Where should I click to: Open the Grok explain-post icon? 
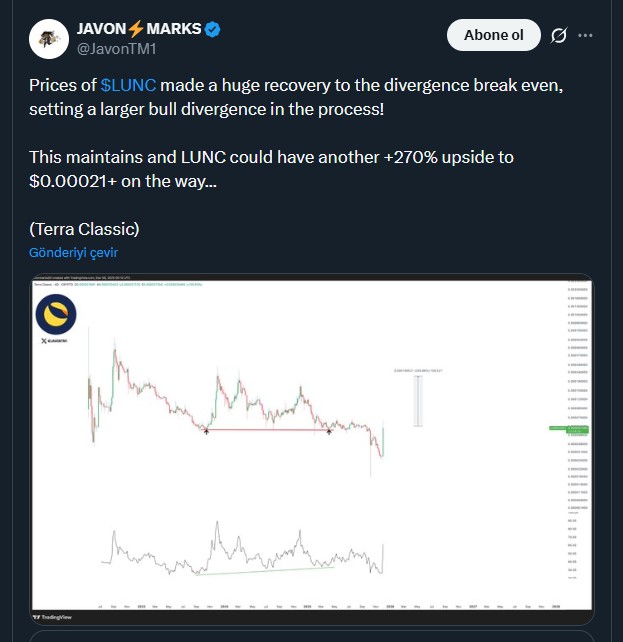click(x=560, y=36)
